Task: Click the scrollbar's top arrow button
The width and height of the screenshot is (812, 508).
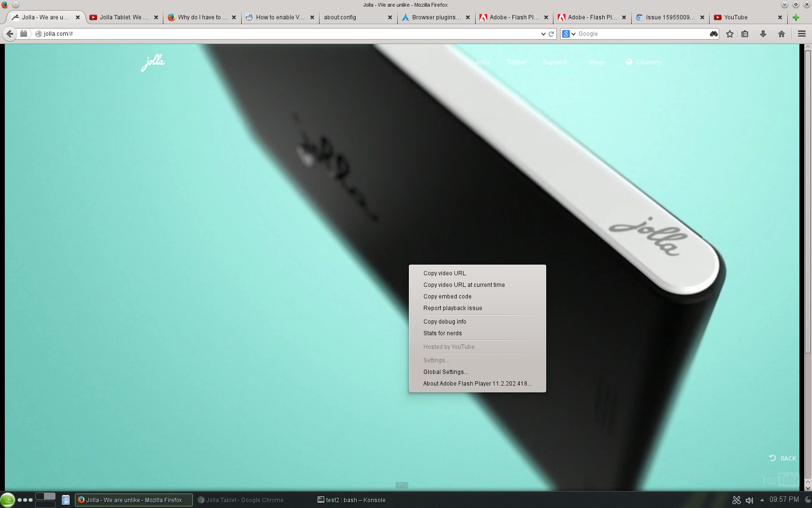Action: [x=808, y=47]
